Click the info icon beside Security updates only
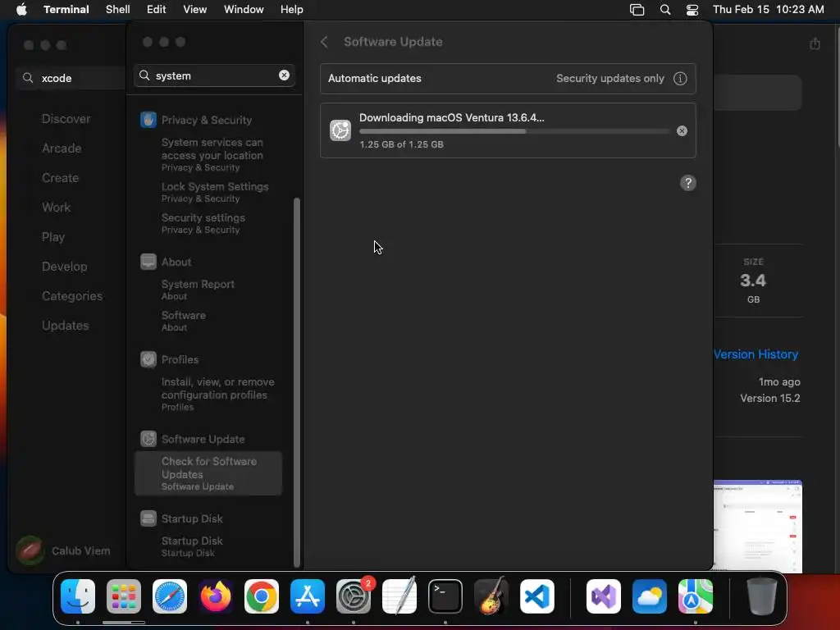 point(680,78)
